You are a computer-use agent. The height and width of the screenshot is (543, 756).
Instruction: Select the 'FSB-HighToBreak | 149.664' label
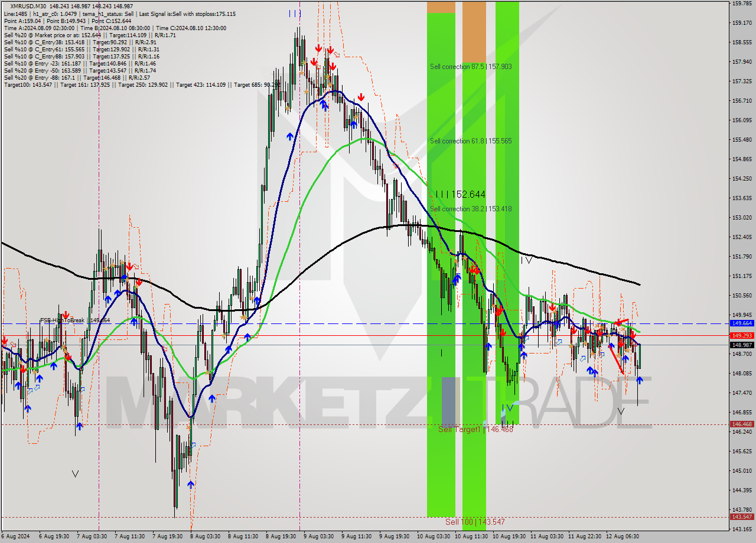tap(75, 320)
